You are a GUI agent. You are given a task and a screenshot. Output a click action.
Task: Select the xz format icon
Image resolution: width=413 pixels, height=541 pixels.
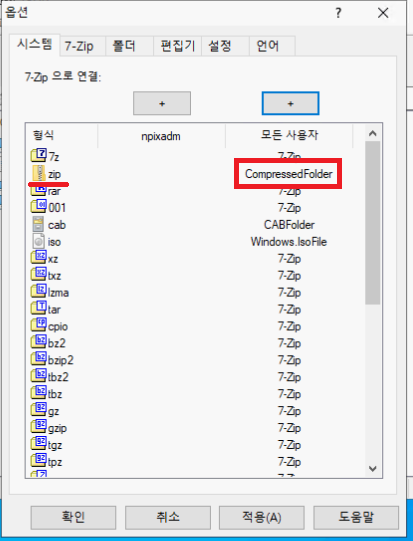click(38, 257)
